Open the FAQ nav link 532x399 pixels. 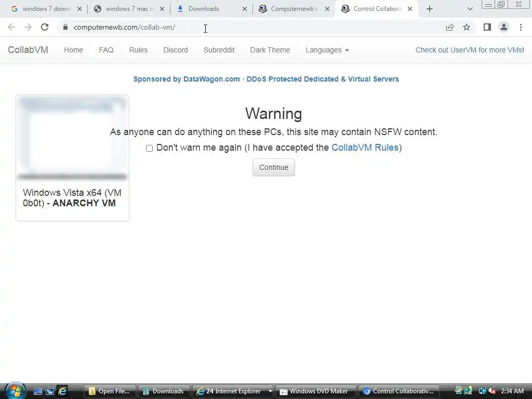tap(106, 50)
